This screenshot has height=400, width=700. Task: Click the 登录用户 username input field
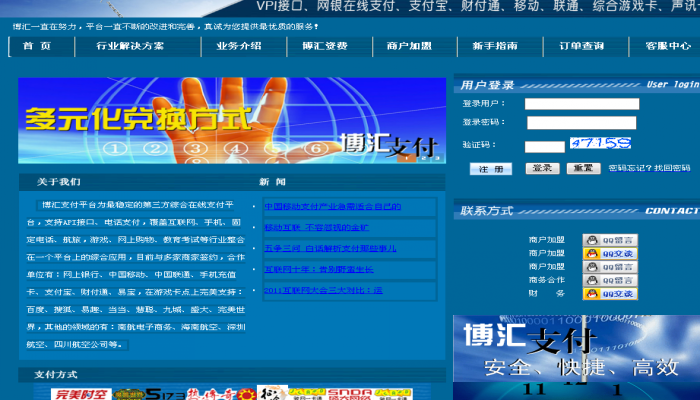(x=581, y=103)
